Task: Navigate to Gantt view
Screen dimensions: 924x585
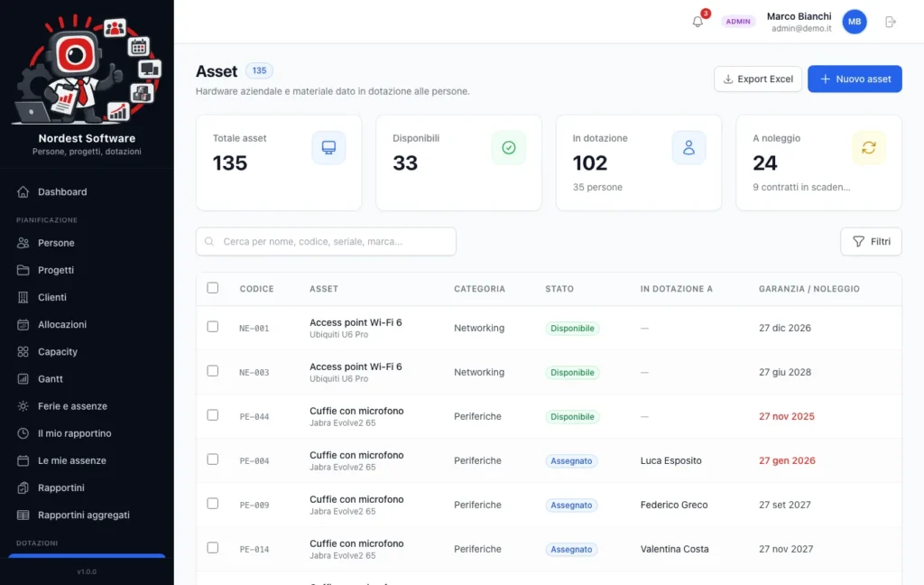Action: pos(87,378)
